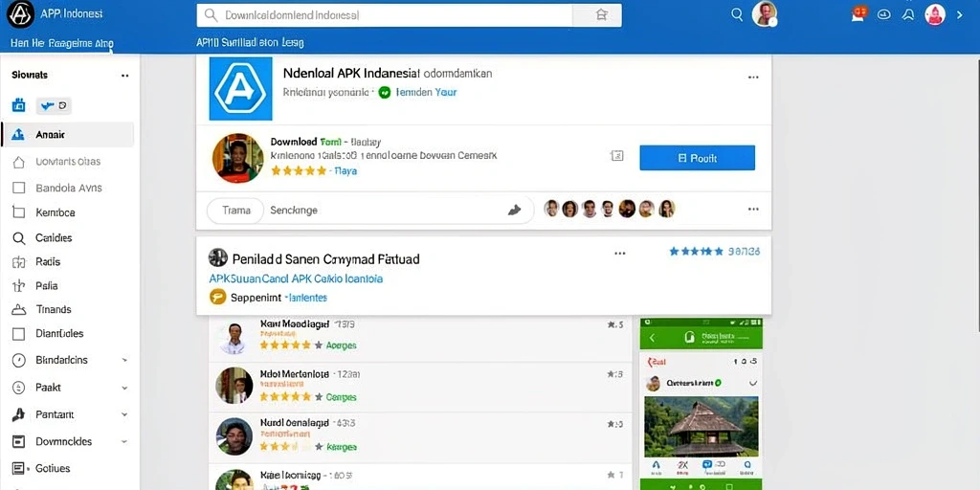The height and width of the screenshot is (490, 980).
Task: Open the pink account avatar in header
Action: coord(935,14)
